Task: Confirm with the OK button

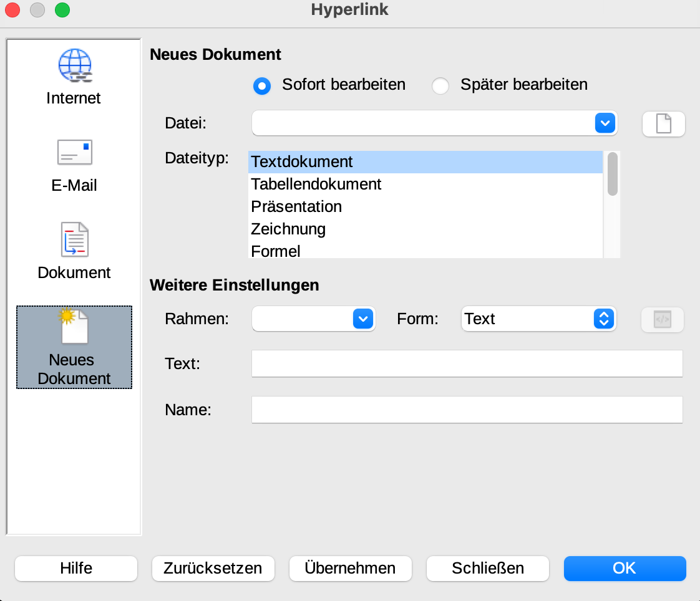Action: coord(625,569)
